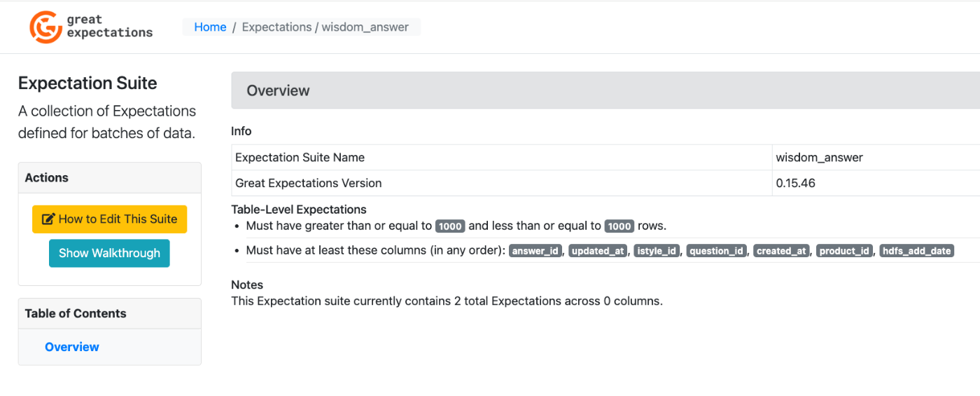Select the created_at column badge
The width and height of the screenshot is (980, 396).
pos(782,251)
